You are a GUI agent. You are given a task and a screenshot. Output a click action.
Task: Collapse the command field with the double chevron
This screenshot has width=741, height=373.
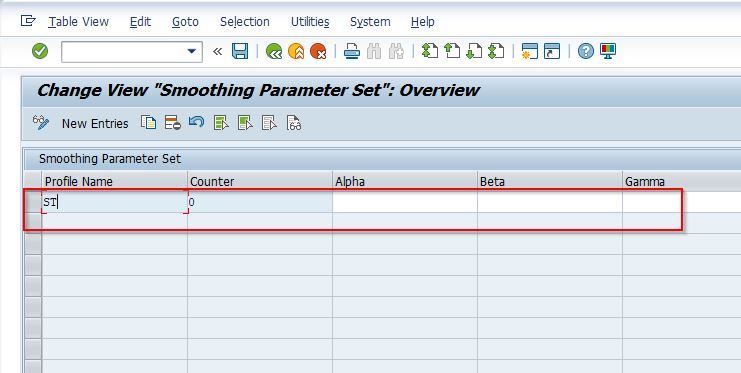point(217,52)
